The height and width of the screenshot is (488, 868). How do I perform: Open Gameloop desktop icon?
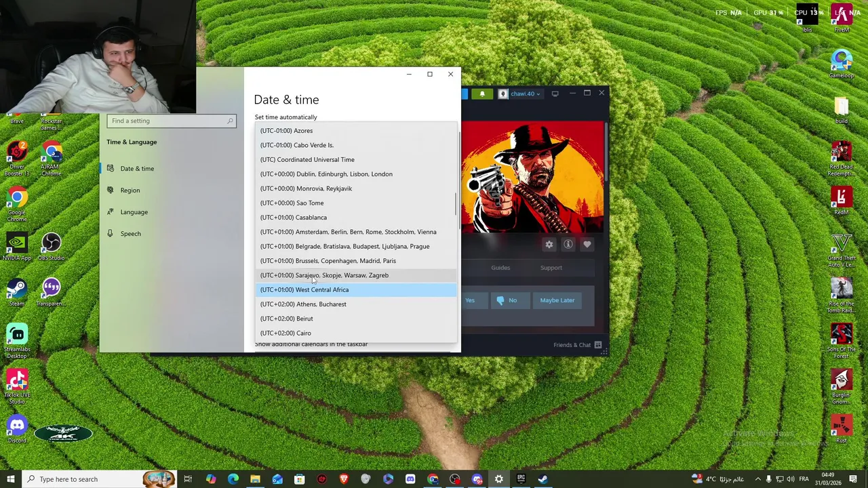pos(842,64)
